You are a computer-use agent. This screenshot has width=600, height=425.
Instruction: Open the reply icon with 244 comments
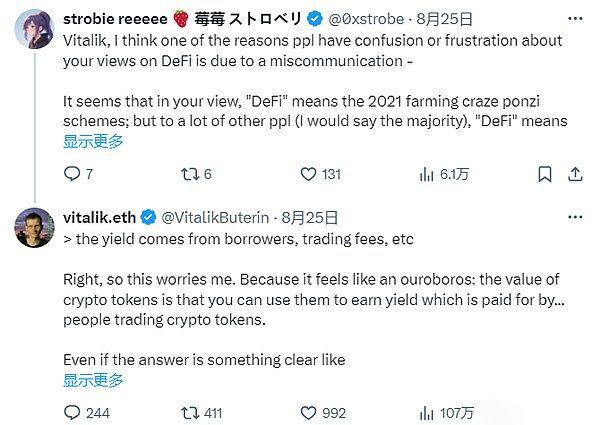pyautogui.click(x=72, y=413)
